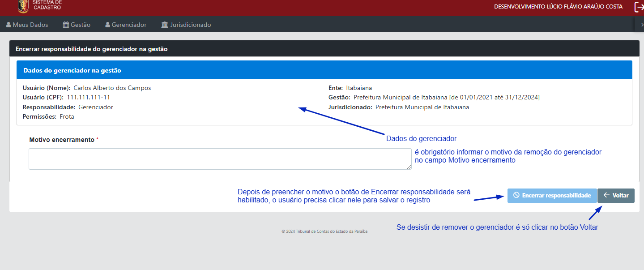
Task: Click the Sistema de Cadastro crest logo
Action: (x=23, y=6)
